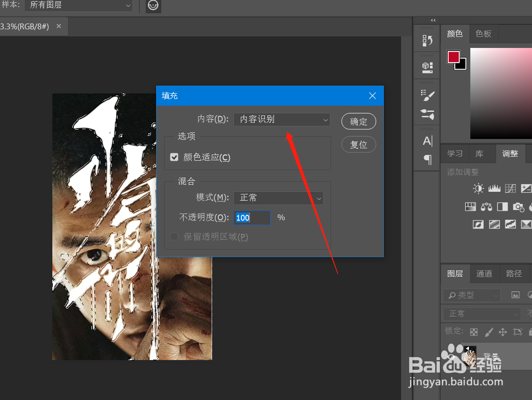This screenshot has width=532, height=400.
Task: Switch to the Libraries tab
Action: [x=479, y=154]
